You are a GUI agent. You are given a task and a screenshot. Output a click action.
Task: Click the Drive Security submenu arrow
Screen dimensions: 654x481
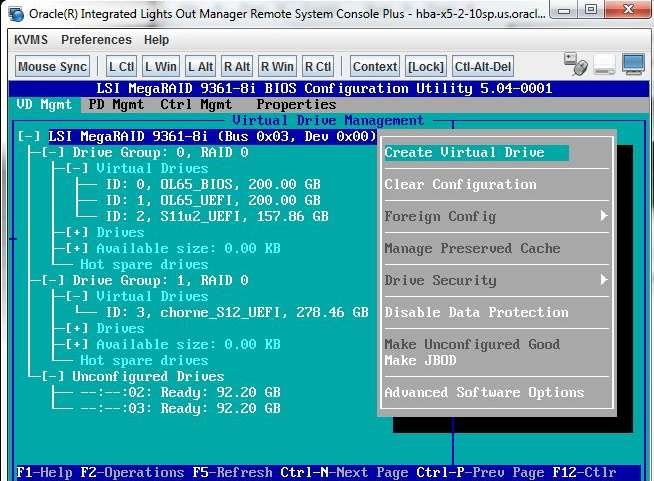tap(604, 280)
